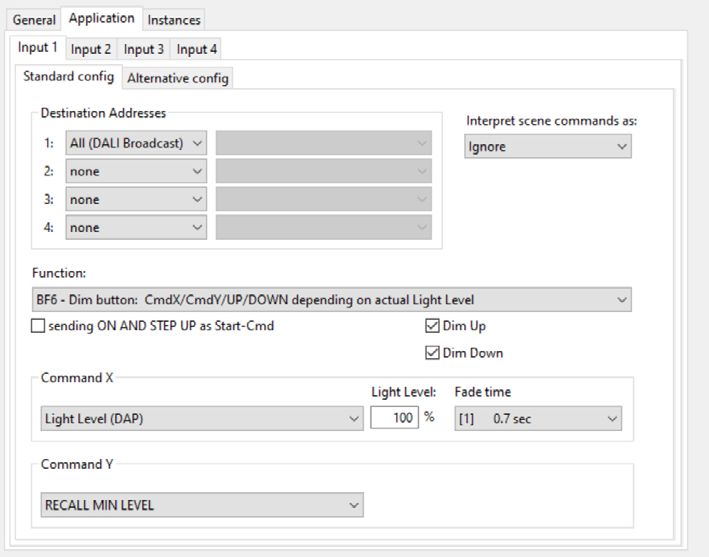Click the Command Y group label
Image resolution: width=709 pixels, height=557 pixels.
(x=77, y=464)
